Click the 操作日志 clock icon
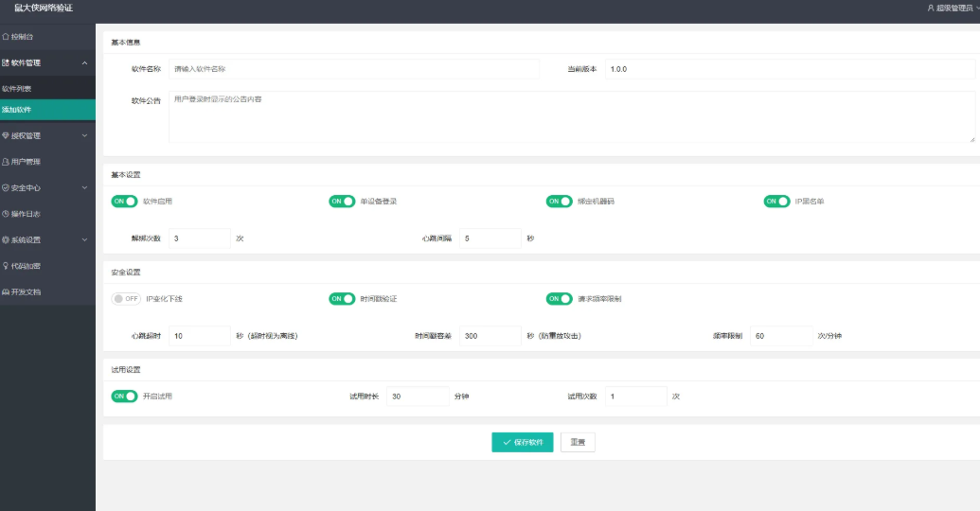 tap(6, 214)
